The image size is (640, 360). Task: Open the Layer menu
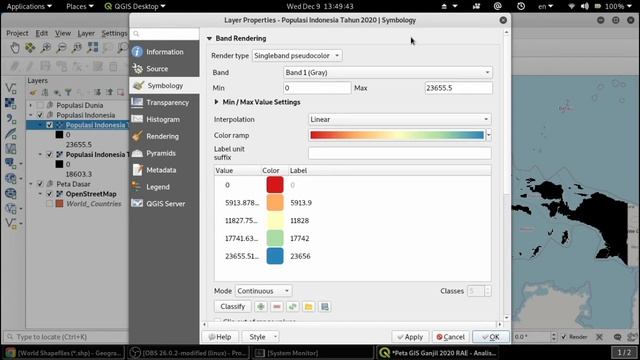pyautogui.click(x=86, y=33)
